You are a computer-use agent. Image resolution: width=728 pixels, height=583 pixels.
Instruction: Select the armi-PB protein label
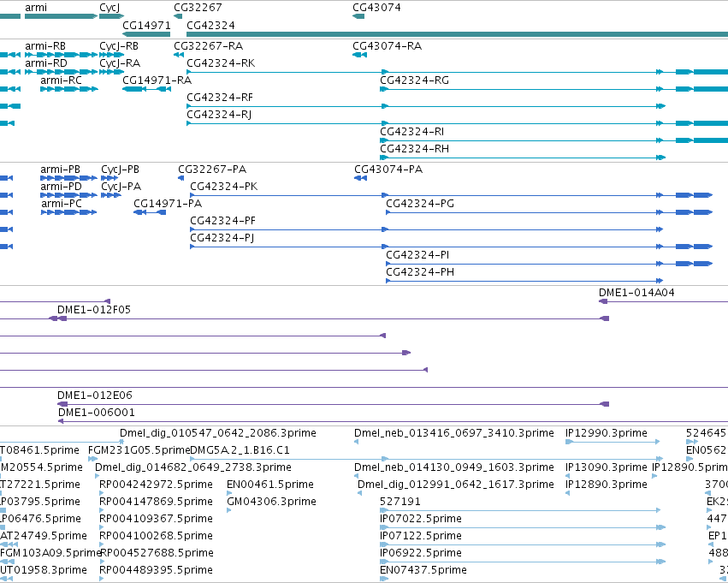pyautogui.click(x=61, y=170)
